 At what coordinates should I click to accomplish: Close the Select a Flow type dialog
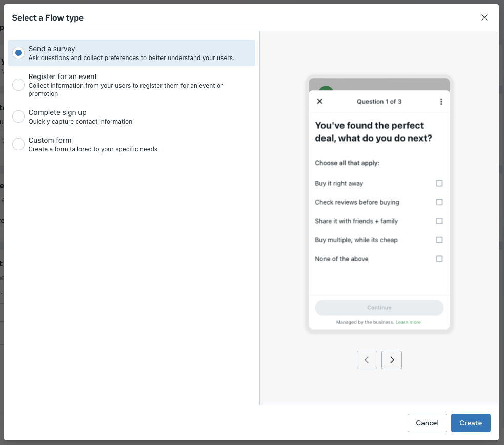pyautogui.click(x=484, y=17)
